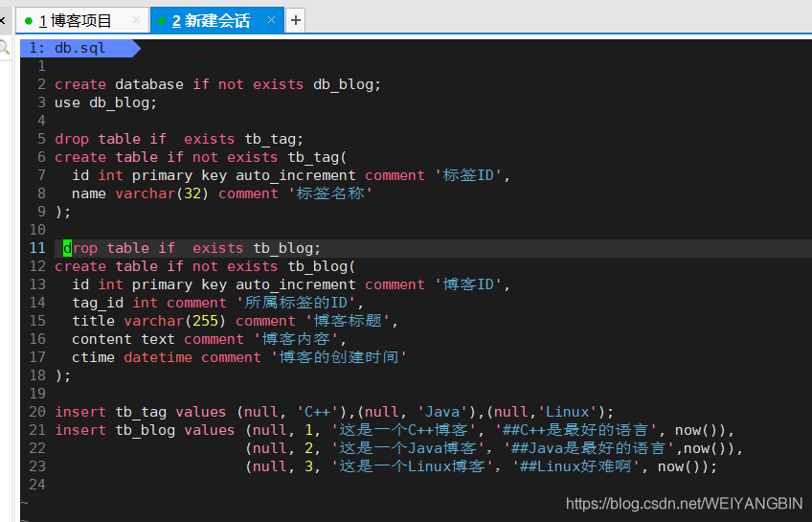Close the side panel with the left-edge X
This screenshot has height=522, width=812.
[2, 21]
